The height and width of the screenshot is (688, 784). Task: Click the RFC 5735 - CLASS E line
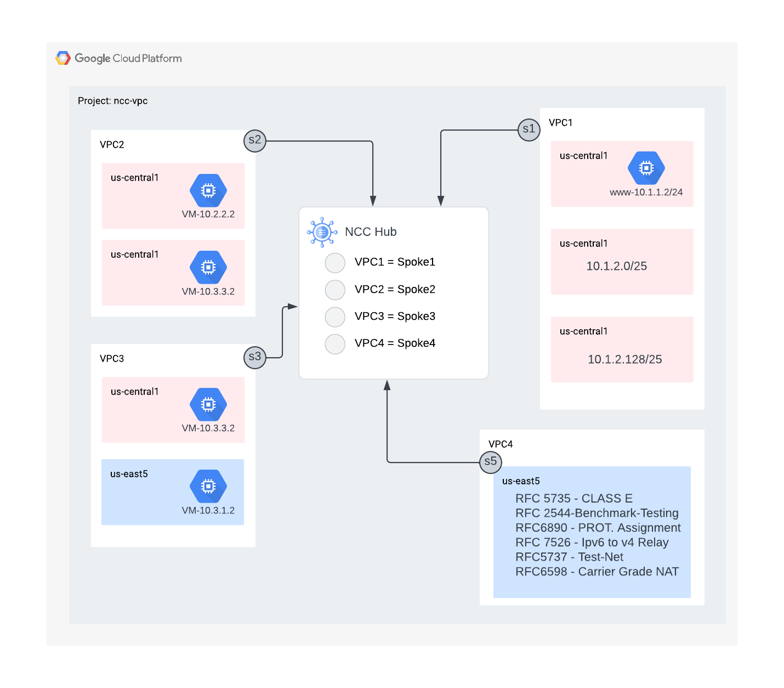(573, 499)
